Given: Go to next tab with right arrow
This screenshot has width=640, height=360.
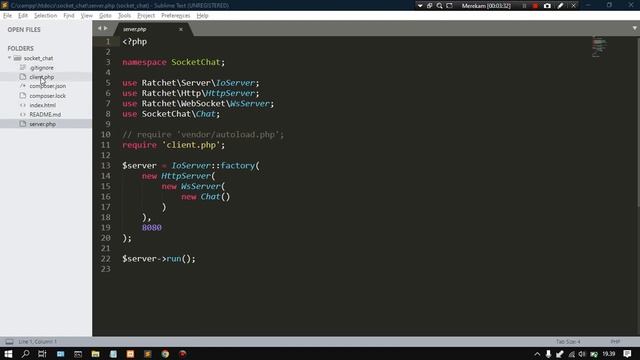Looking at the screenshot, I should click(x=106, y=28).
